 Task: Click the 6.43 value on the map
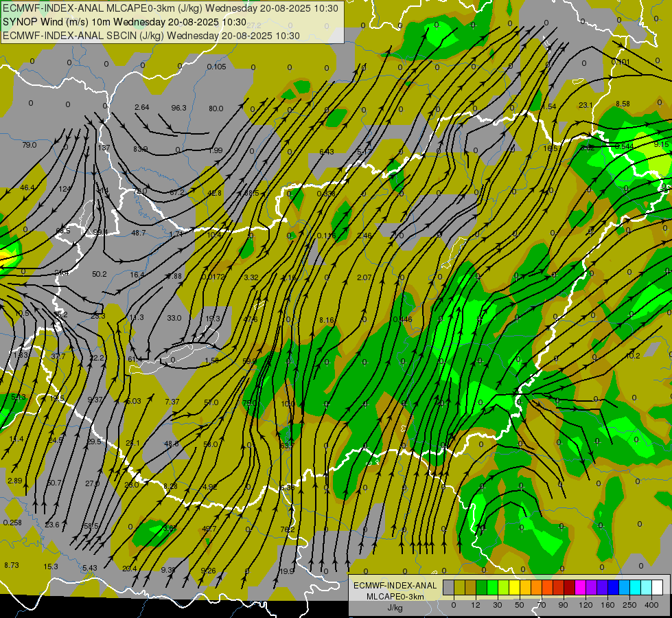point(327,152)
